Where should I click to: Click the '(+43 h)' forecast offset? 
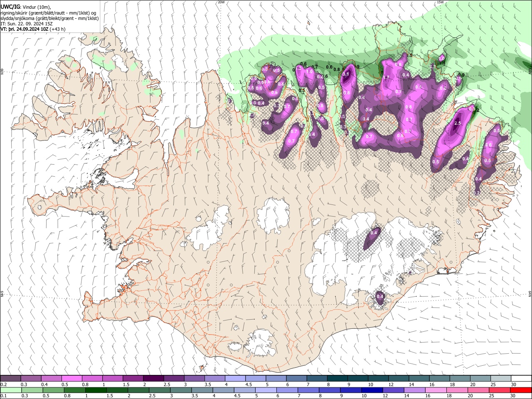click(57, 30)
